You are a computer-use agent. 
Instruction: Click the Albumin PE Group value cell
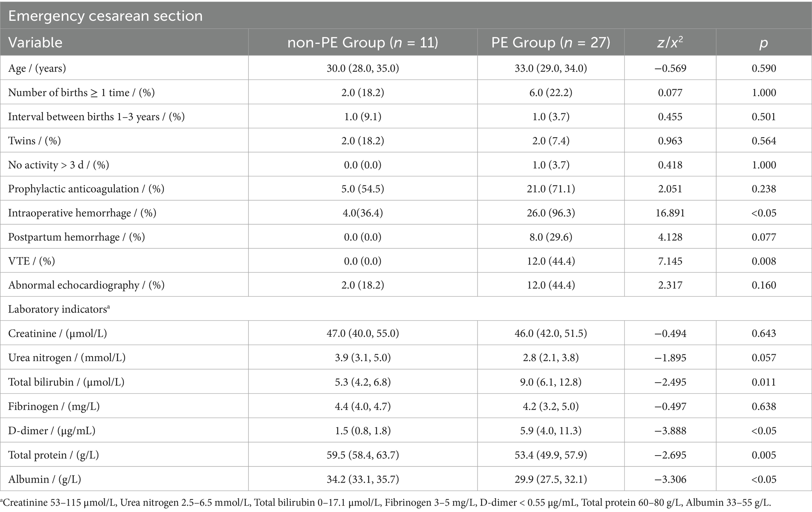[550, 479]
